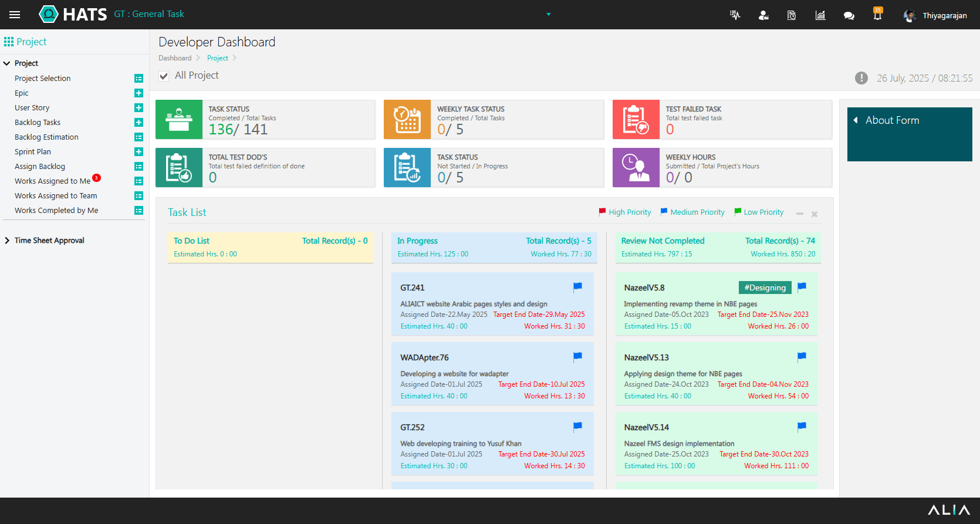Open the chart reports icon in header
Screen dimensions: 980x524
tap(820, 15)
